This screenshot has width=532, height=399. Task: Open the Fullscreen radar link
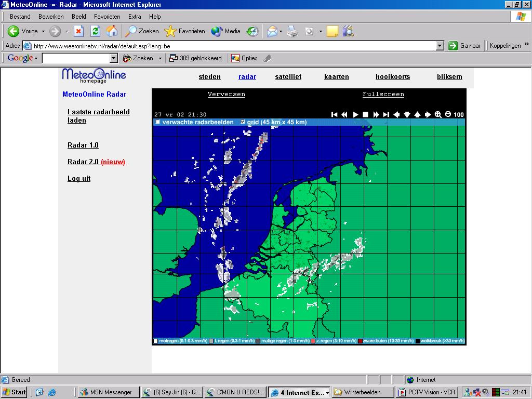pos(383,95)
